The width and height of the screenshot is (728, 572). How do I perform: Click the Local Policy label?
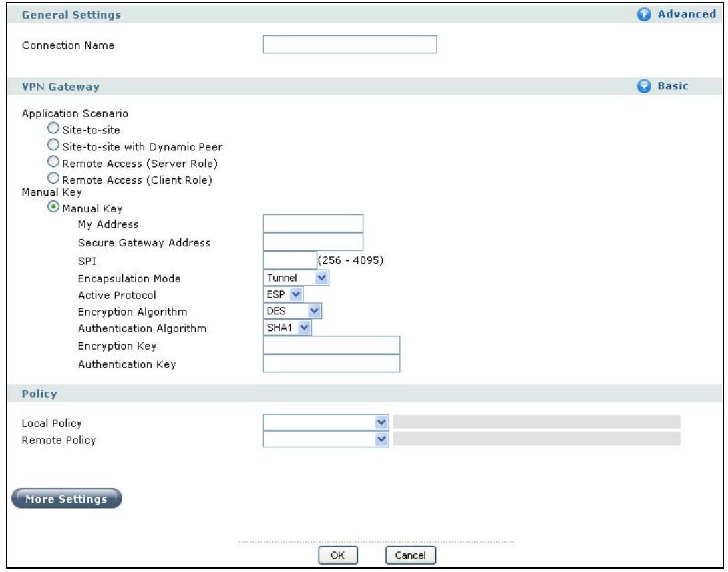pyautogui.click(x=51, y=424)
